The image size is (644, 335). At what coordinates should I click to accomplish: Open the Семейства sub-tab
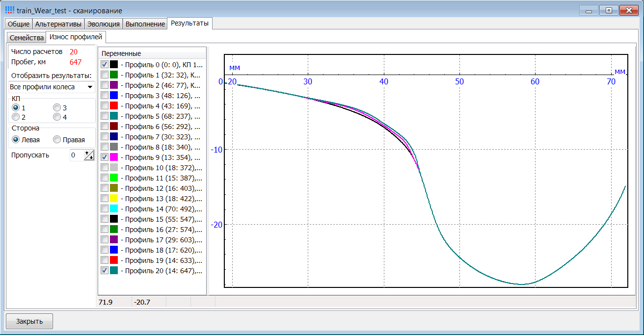click(27, 38)
